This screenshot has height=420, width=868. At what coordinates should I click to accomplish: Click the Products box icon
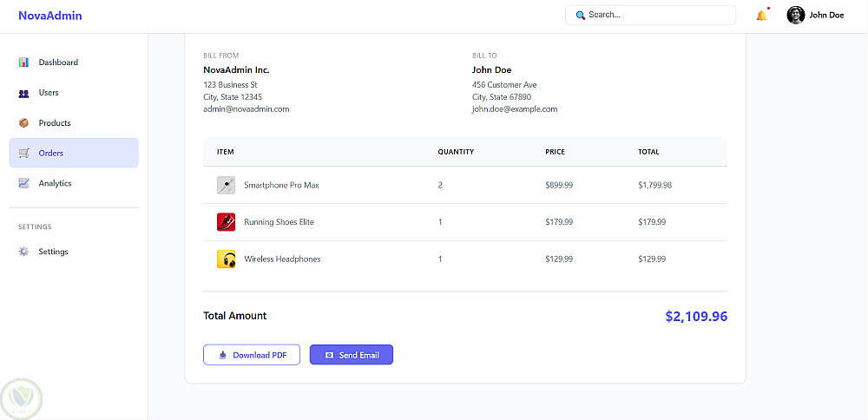point(23,123)
